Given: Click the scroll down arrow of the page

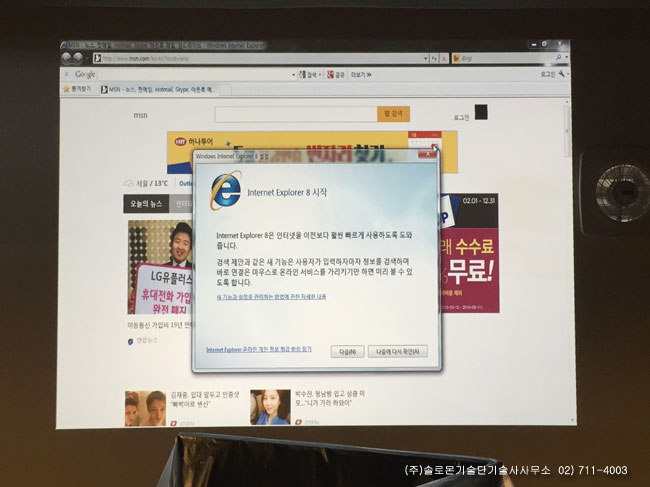Looking at the screenshot, I should 572,420.
